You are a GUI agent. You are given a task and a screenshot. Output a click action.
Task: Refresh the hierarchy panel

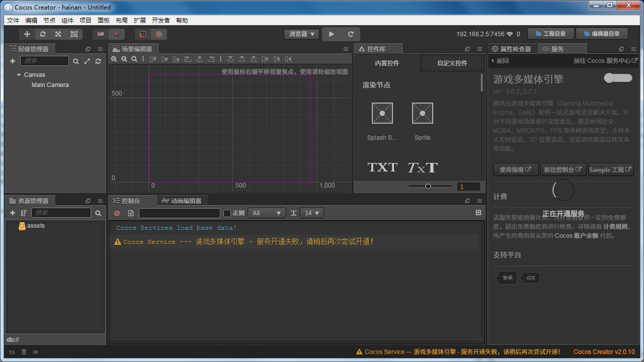[x=98, y=61]
